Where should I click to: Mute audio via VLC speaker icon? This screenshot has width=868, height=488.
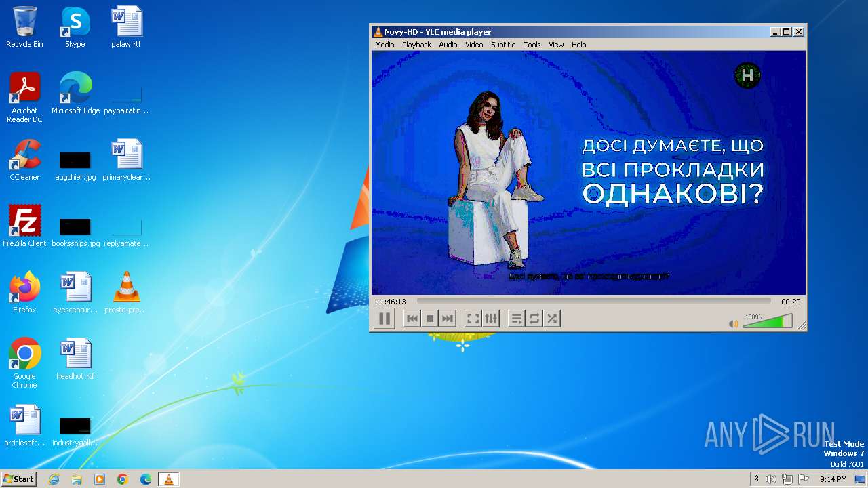coord(733,324)
